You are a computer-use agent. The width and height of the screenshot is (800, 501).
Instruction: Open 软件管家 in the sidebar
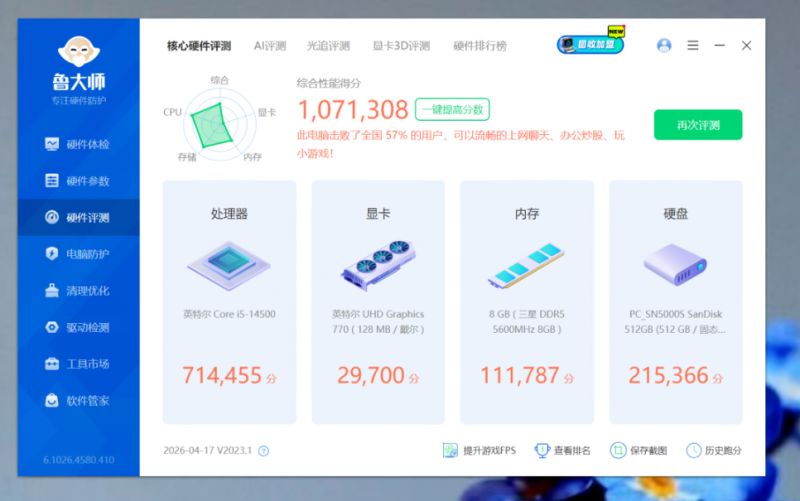(78, 401)
